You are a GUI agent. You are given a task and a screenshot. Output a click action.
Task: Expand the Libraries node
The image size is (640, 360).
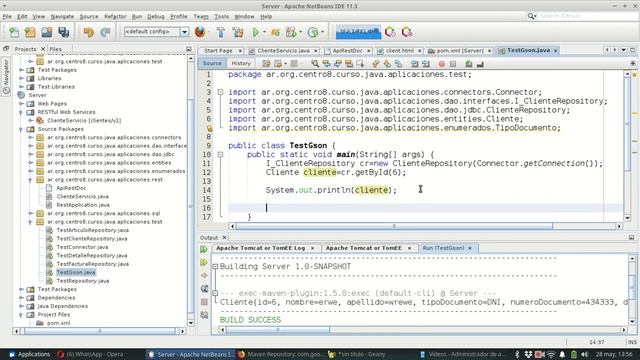click(21, 78)
